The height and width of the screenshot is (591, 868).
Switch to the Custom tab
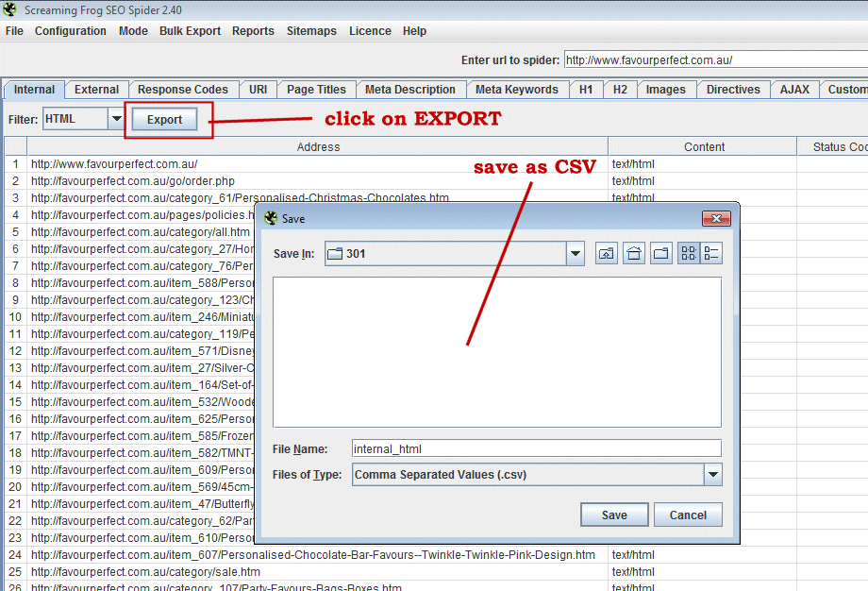[x=846, y=90]
